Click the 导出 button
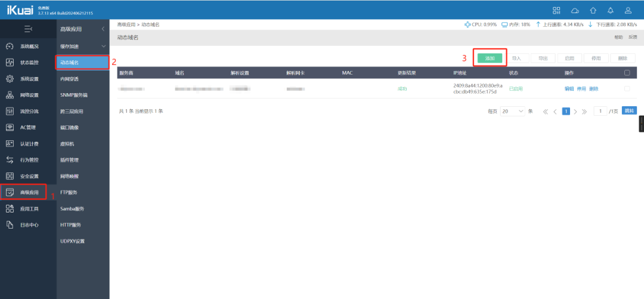Image resolution: width=644 pixels, height=299 pixels. pyautogui.click(x=543, y=58)
